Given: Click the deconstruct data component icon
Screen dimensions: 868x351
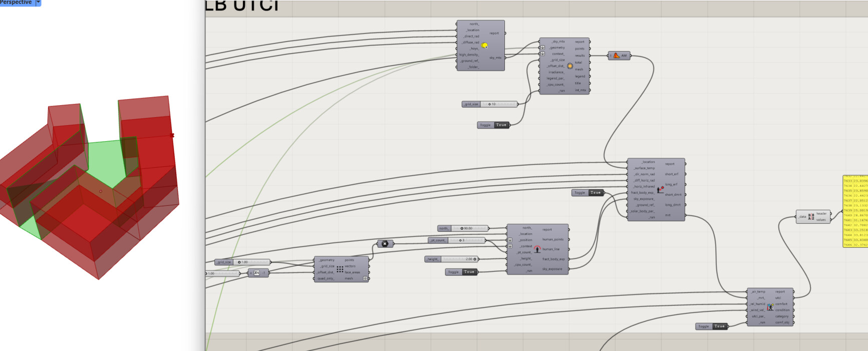Looking at the screenshot, I should point(811,217).
